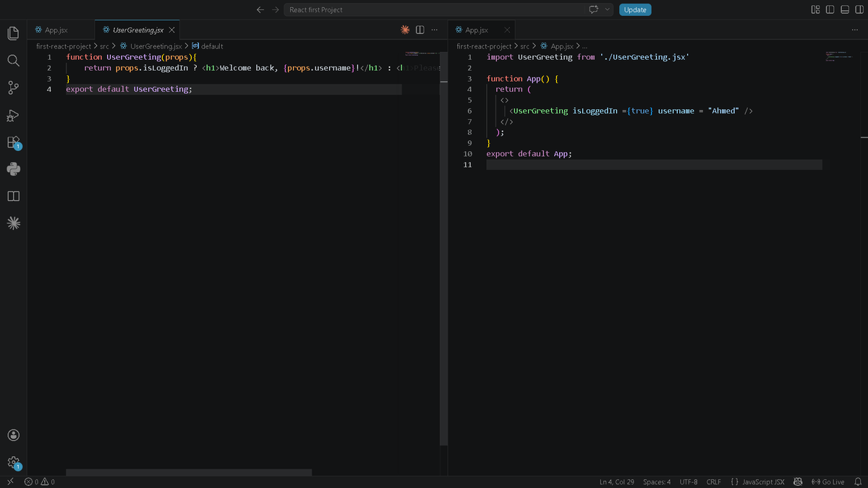Toggle the primary sidebar layout control
This screenshot has height=488, width=868.
(x=829, y=9)
